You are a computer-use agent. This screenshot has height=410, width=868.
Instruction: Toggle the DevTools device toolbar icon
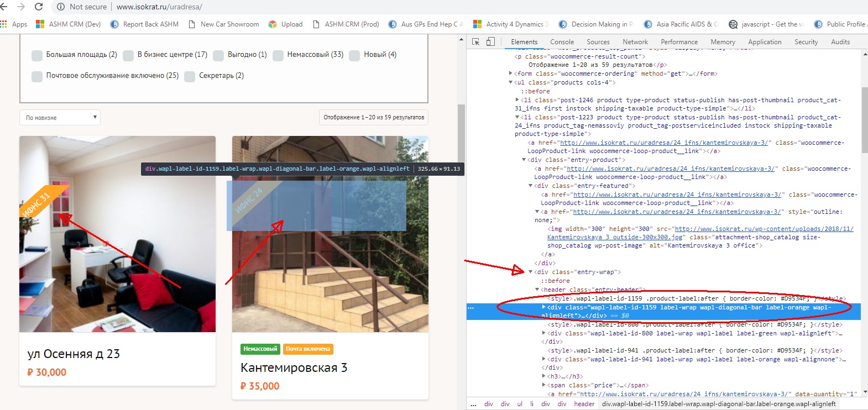(490, 42)
